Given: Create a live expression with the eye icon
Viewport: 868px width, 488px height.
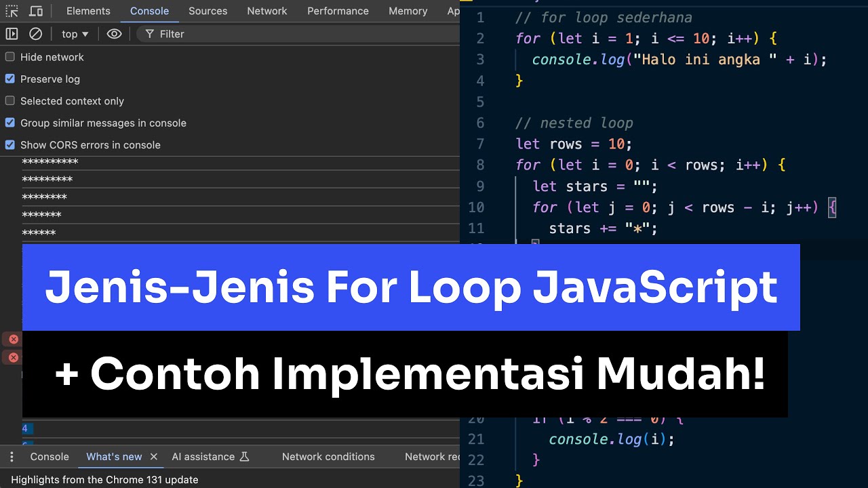Looking at the screenshot, I should [x=114, y=34].
